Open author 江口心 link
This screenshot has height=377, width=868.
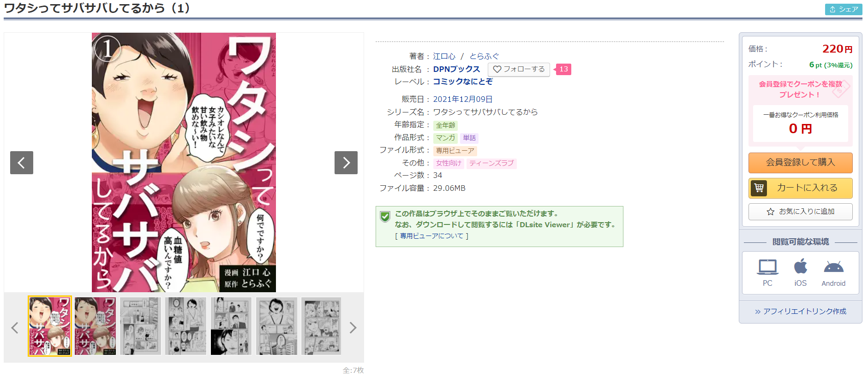(x=444, y=56)
